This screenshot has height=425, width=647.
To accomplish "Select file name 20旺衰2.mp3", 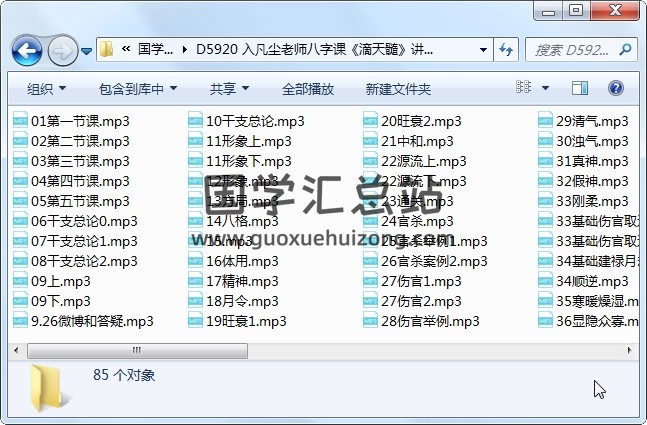I will [x=421, y=121].
